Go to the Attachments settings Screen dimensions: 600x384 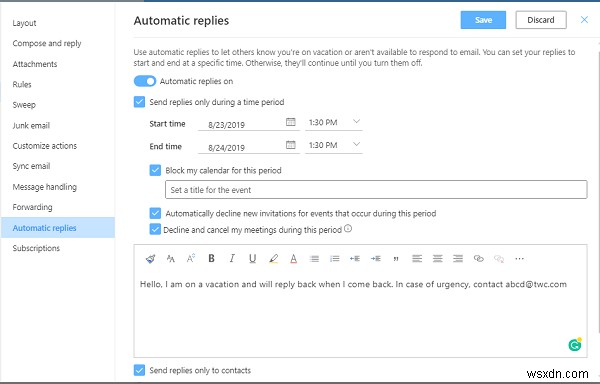click(x=35, y=64)
